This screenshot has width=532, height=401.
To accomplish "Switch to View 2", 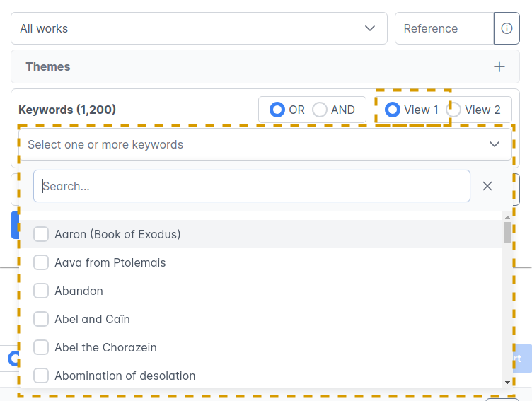I will click(x=453, y=110).
